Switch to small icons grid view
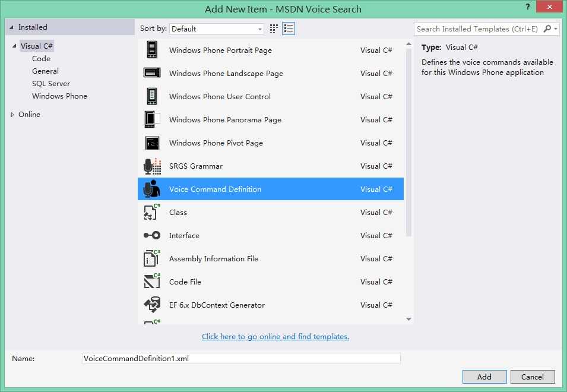Image resolution: width=567 pixels, height=392 pixels. tap(274, 29)
